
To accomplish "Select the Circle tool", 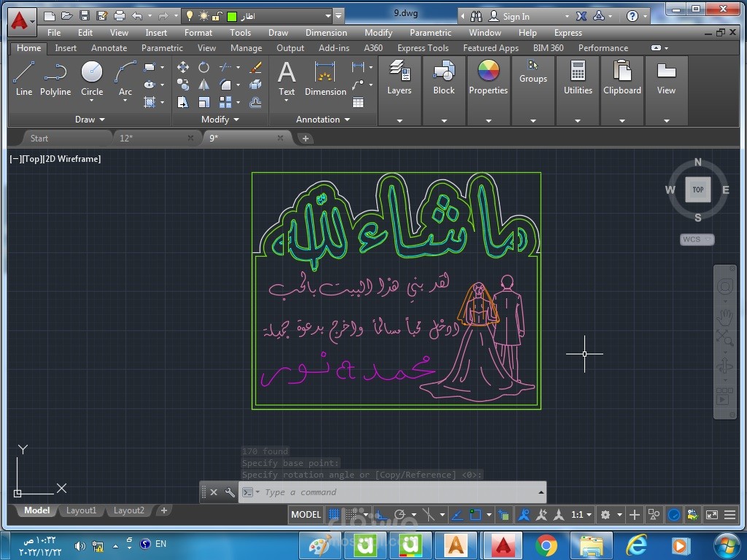I will [x=92, y=78].
